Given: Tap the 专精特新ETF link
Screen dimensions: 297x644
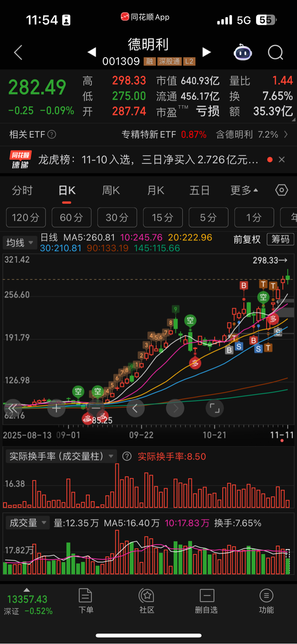Looking at the screenshot, I should pyautogui.click(x=149, y=134).
